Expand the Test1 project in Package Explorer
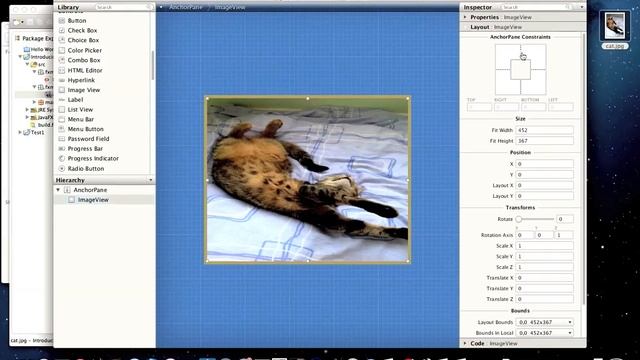Image resolution: width=640 pixels, height=360 pixels. (x=20, y=132)
